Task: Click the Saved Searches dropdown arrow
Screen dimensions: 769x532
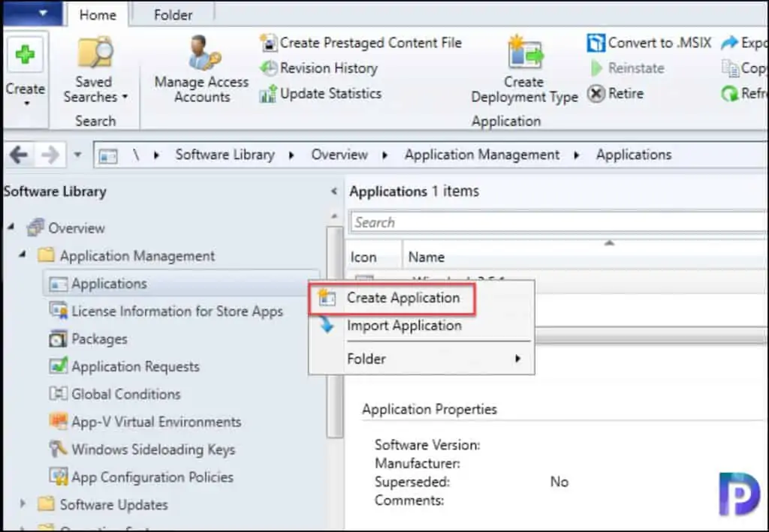Action: (x=125, y=97)
